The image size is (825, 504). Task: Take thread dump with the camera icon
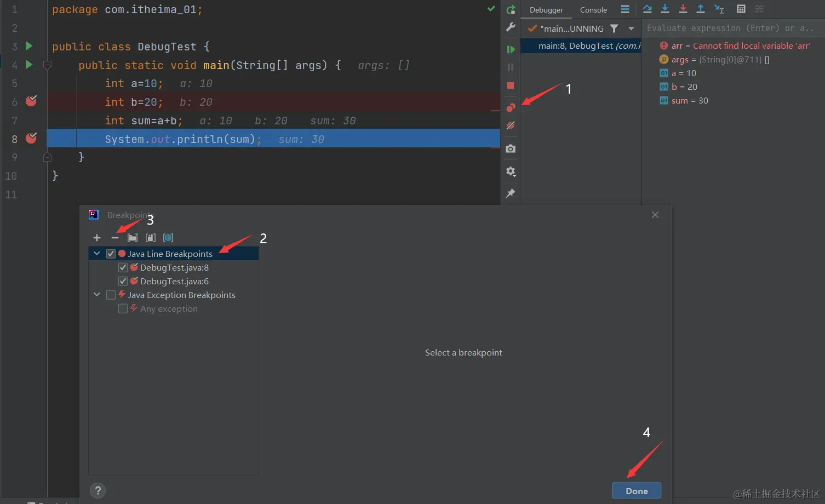[511, 149]
